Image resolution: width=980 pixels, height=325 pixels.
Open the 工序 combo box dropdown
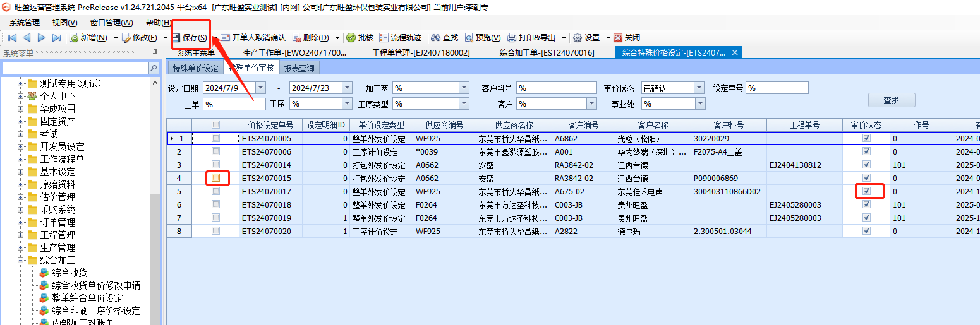[347, 103]
